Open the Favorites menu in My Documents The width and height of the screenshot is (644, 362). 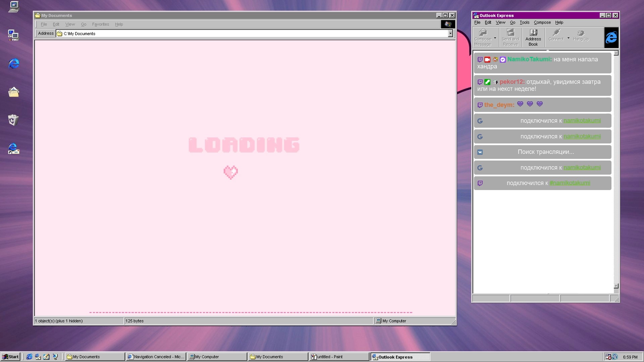[x=100, y=24]
